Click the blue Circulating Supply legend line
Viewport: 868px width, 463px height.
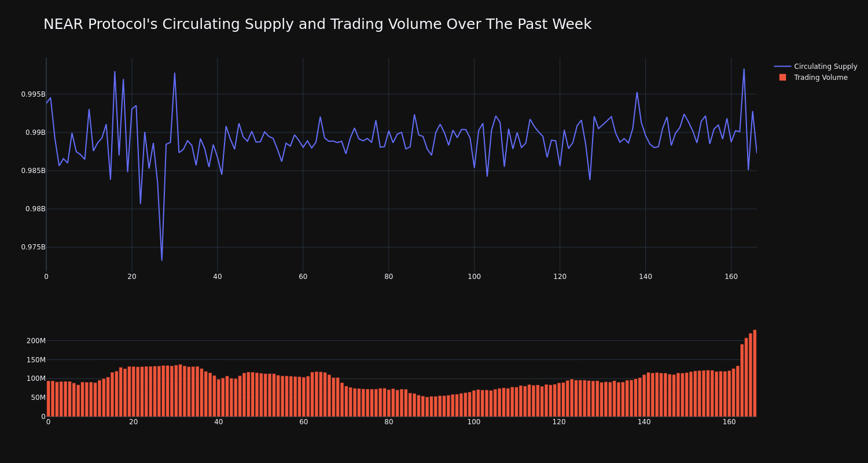click(782, 67)
